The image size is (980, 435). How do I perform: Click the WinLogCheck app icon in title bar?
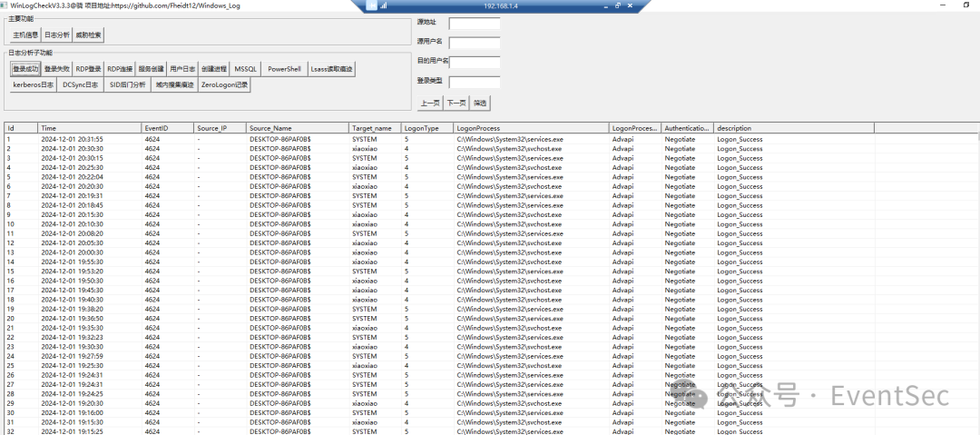point(4,5)
